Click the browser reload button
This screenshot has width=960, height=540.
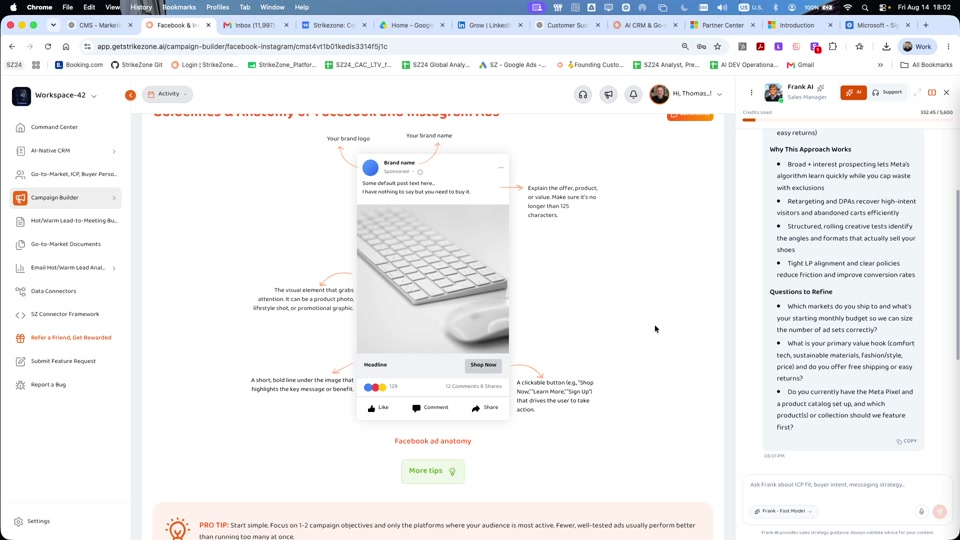(x=48, y=47)
